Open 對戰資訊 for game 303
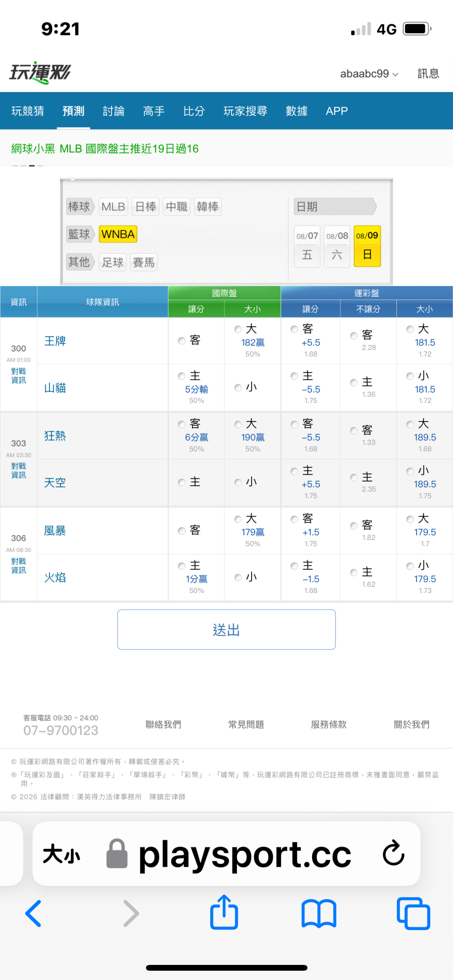Screen dimensions: 453x980 click(18, 471)
